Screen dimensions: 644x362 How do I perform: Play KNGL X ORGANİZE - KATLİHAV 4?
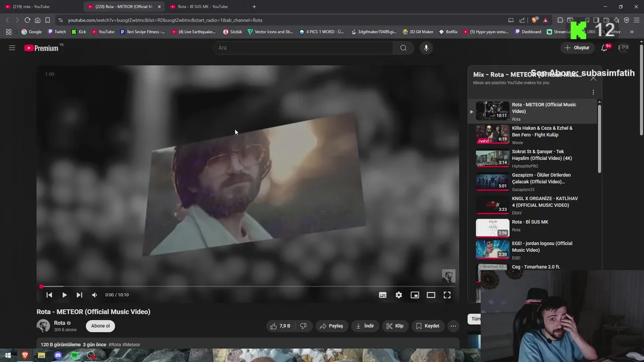532,205
